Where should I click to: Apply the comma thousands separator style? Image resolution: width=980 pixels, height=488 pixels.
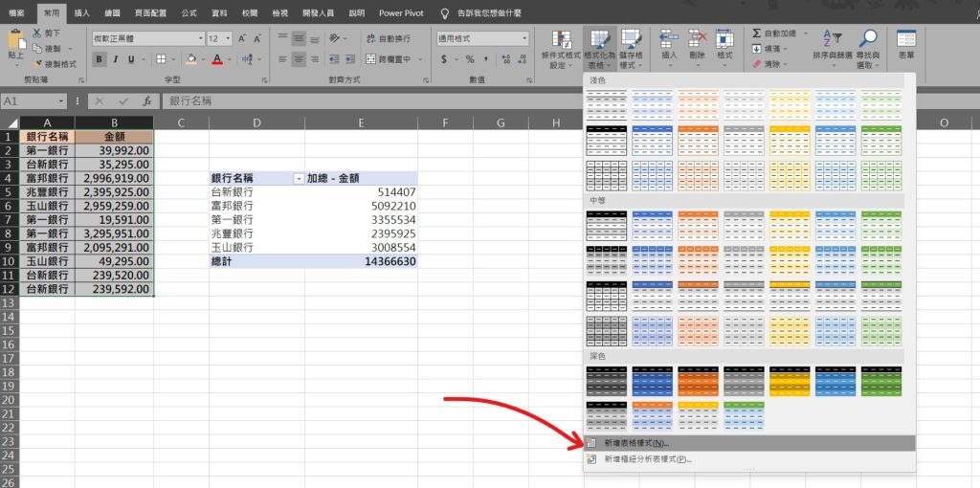[x=485, y=59]
